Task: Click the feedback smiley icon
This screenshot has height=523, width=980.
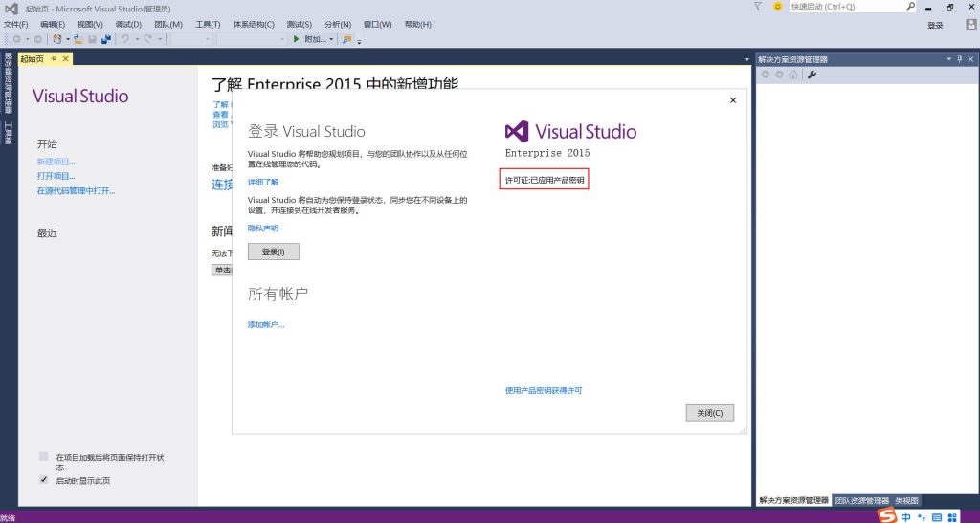Action: 777,7
